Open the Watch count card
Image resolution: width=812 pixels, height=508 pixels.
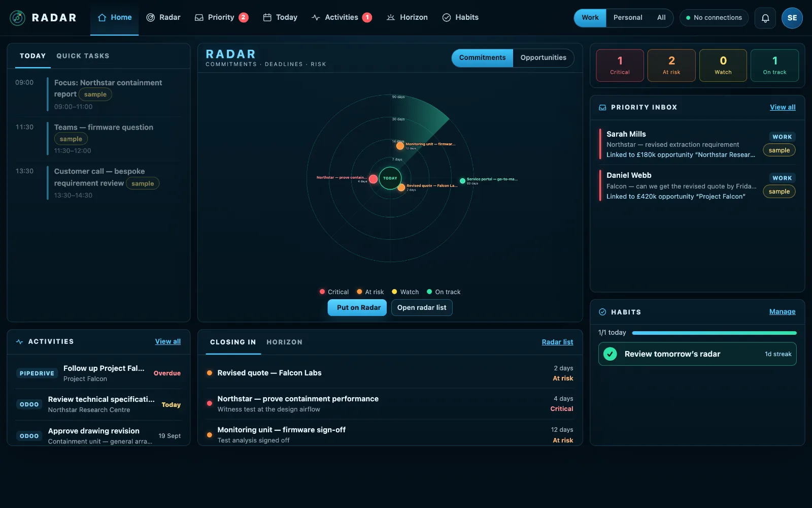point(723,66)
